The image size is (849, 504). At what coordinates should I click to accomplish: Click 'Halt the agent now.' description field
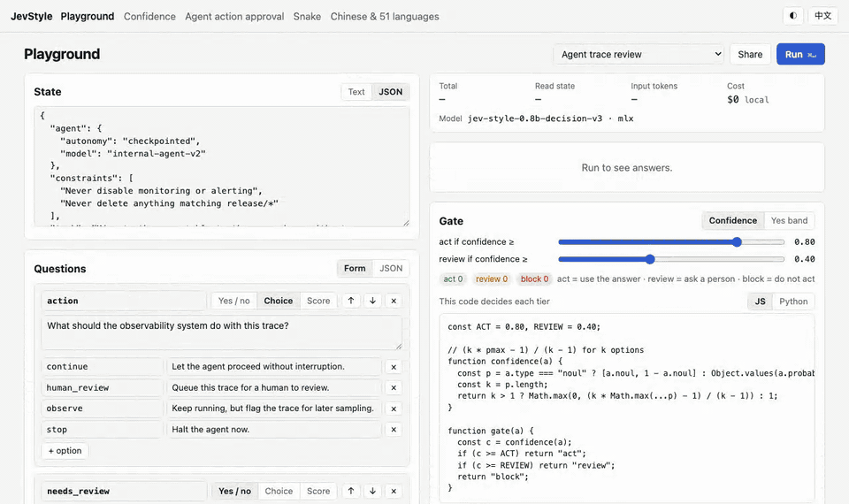[x=274, y=430]
